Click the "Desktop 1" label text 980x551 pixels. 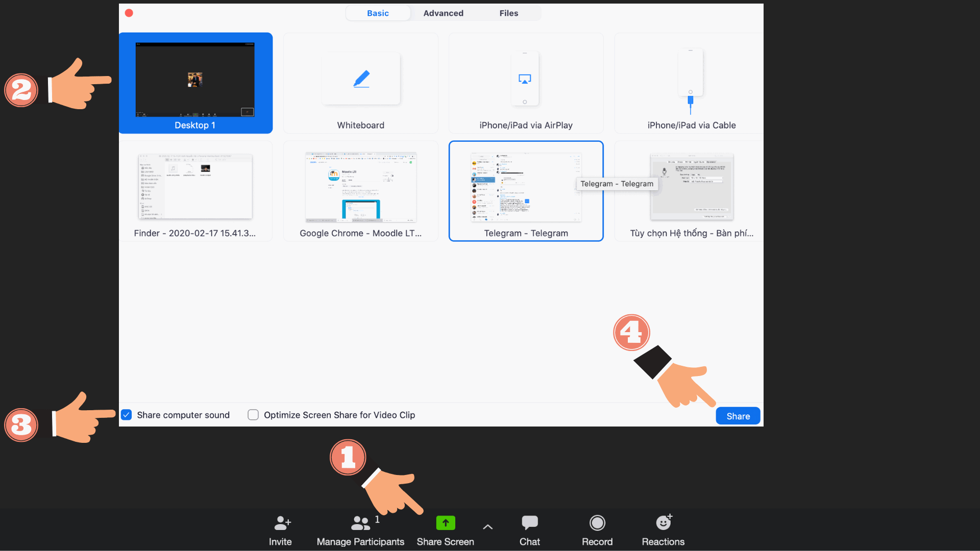(x=195, y=125)
